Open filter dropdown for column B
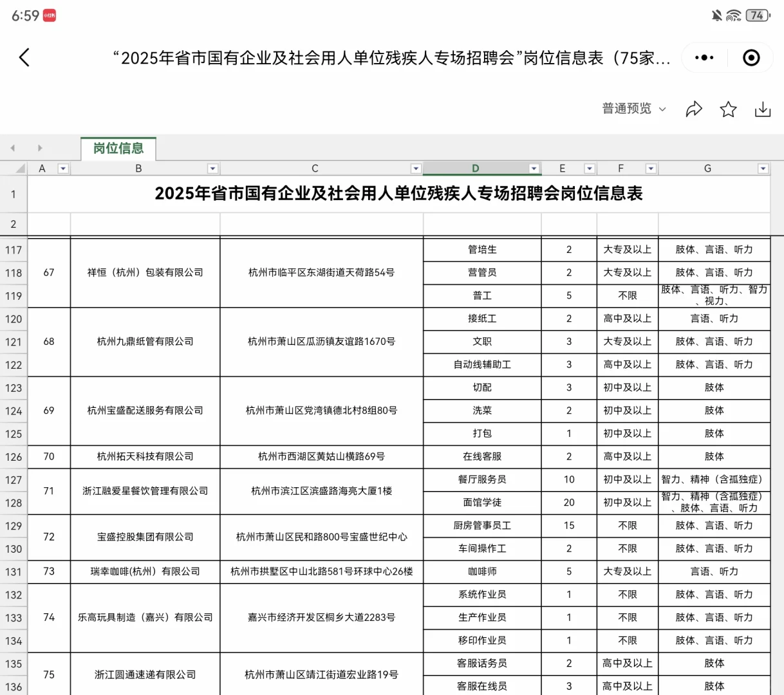Viewport: 784px width, 695px height. click(x=212, y=169)
